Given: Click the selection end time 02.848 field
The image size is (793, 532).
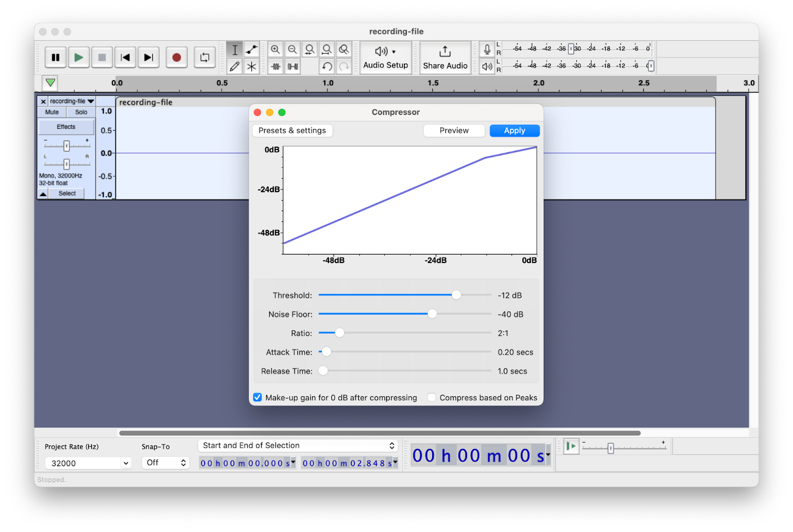Looking at the screenshot, I should click(350, 463).
